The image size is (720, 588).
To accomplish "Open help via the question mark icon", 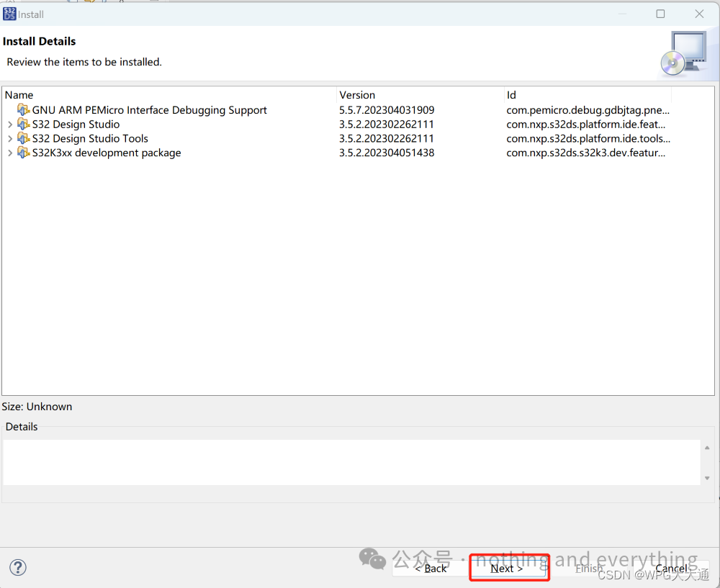I will coord(18,567).
